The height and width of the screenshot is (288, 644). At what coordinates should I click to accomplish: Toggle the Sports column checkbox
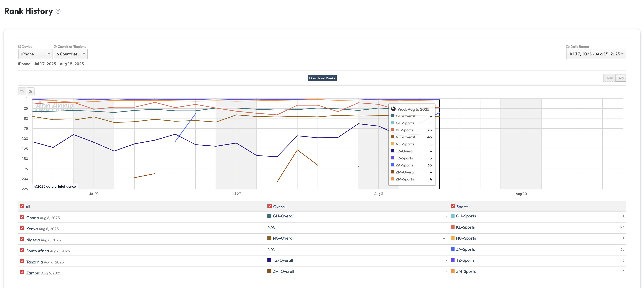[x=453, y=206]
